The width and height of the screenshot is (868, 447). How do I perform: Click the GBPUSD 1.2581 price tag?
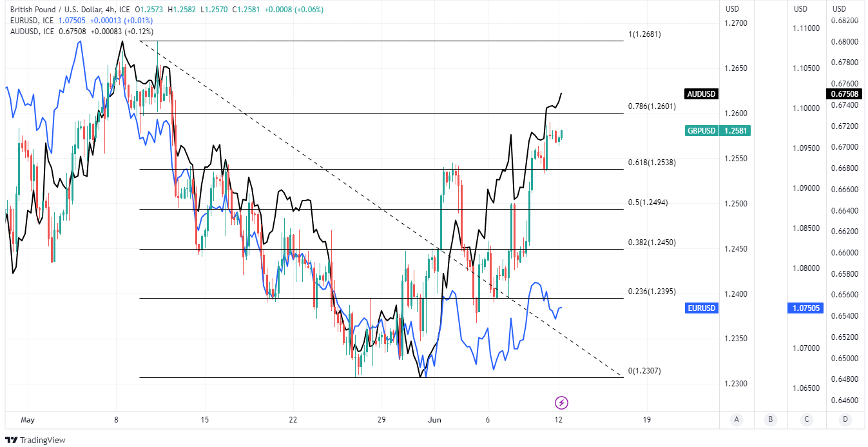[x=736, y=131]
